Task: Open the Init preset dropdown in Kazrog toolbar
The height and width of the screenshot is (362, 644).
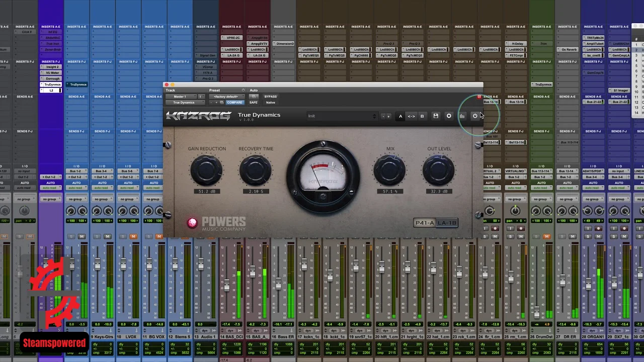Action: 343,116
